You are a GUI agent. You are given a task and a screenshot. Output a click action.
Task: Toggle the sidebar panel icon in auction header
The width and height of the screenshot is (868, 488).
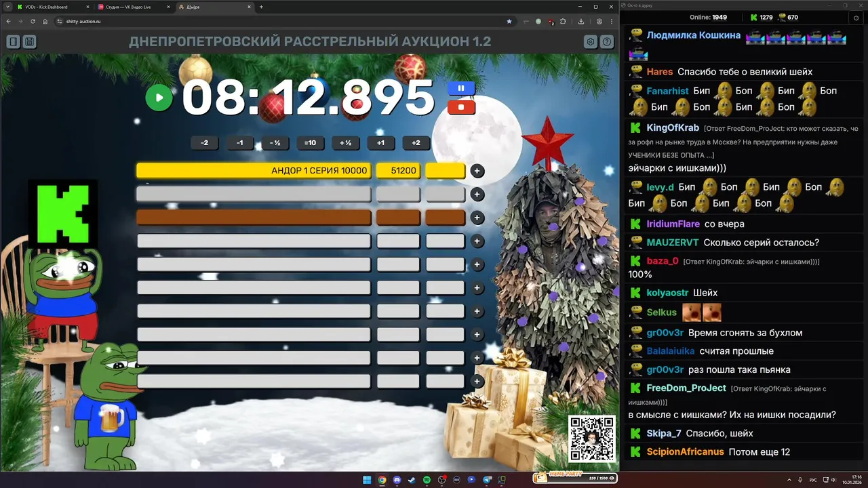[x=13, y=42]
